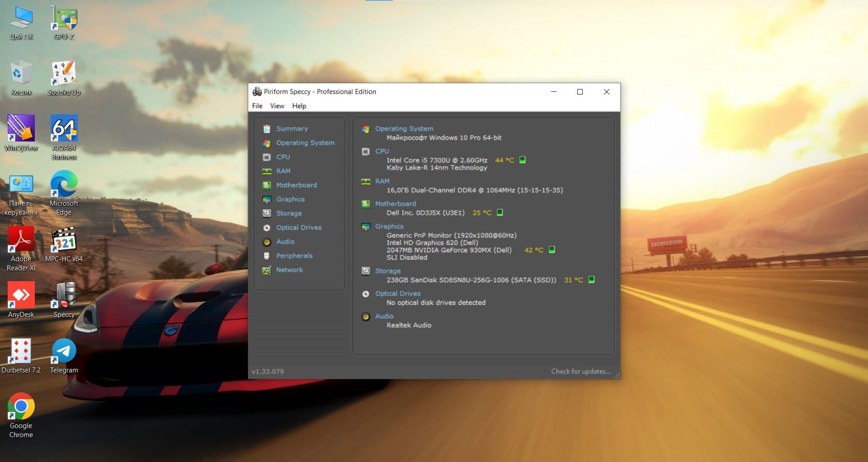Viewport: 868px width, 462px height.
Task: Click Optical Drives heading link in summary
Action: 398,293
